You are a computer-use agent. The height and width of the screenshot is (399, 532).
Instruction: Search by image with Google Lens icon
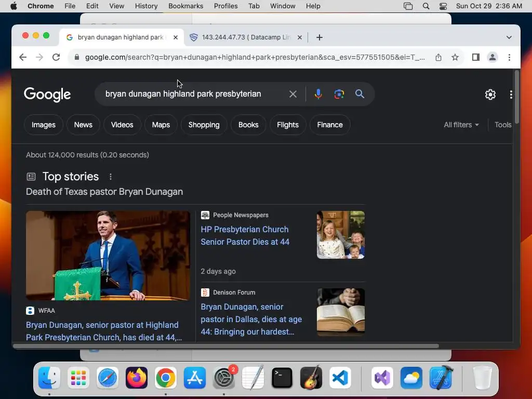[339, 94]
